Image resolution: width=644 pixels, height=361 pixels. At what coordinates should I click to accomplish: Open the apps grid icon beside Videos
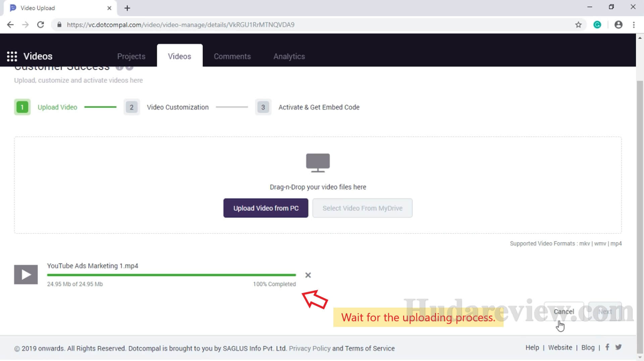[12, 56]
